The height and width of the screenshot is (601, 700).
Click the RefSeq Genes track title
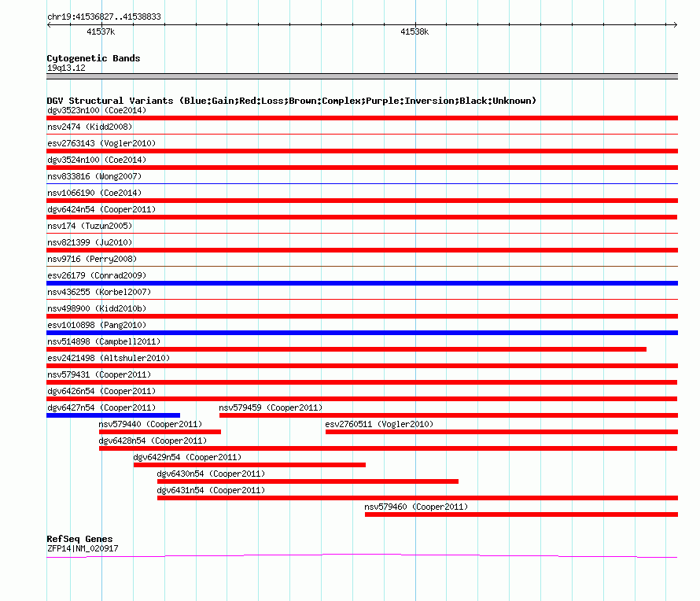click(79, 539)
